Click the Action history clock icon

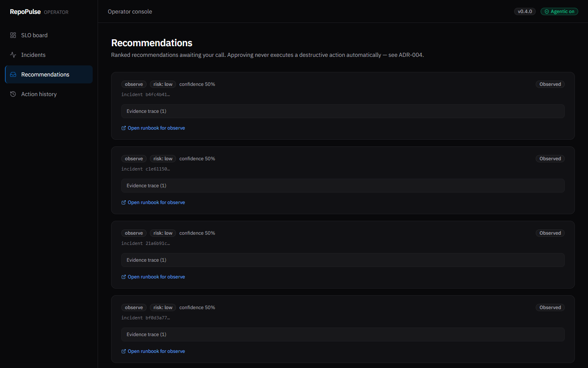pyautogui.click(x=13, y=94)
